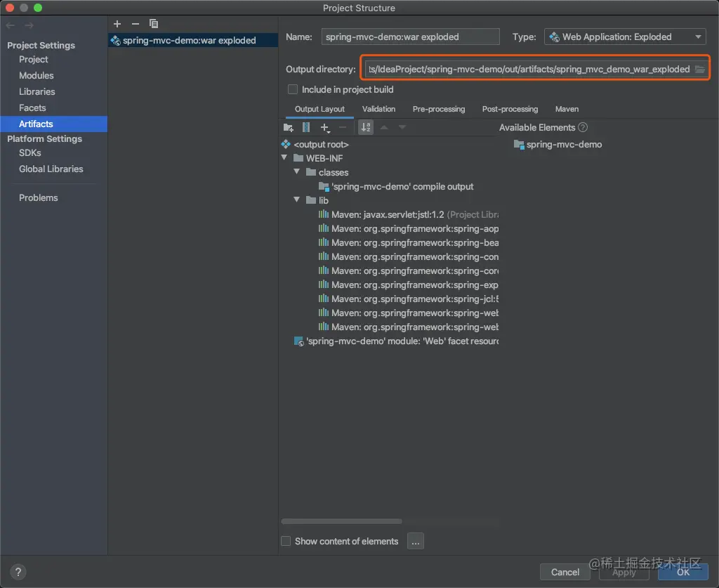Remove the selected artifact with the minus icon
The image size is (719, 588).
(x=136, y=24)
